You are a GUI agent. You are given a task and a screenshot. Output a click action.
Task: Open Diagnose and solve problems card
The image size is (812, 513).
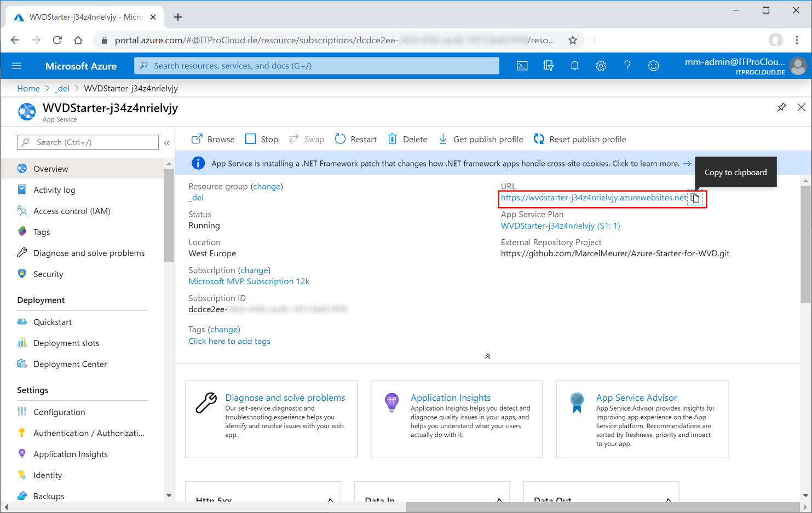(271, 419)
